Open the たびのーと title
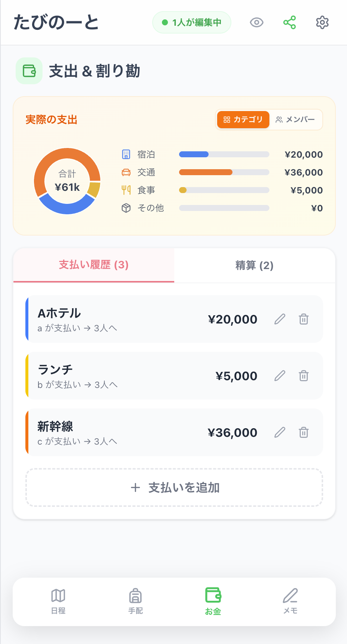Screen dimensions: 347x644 point(56,22)
